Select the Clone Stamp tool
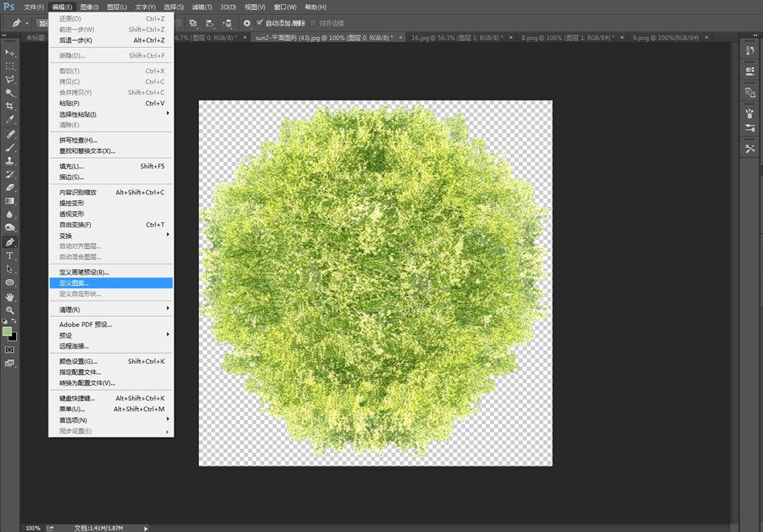This screenshot has width=763, height=532. click(x=10, y=160)
